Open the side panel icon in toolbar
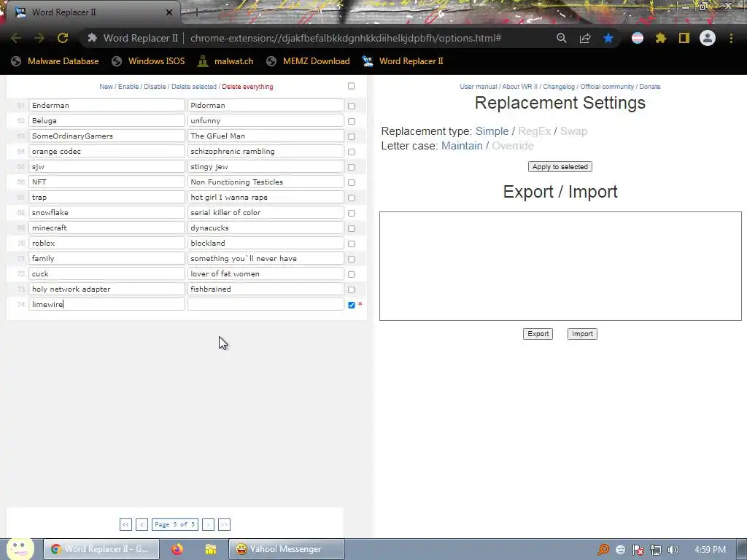 (x=684, y=38)
